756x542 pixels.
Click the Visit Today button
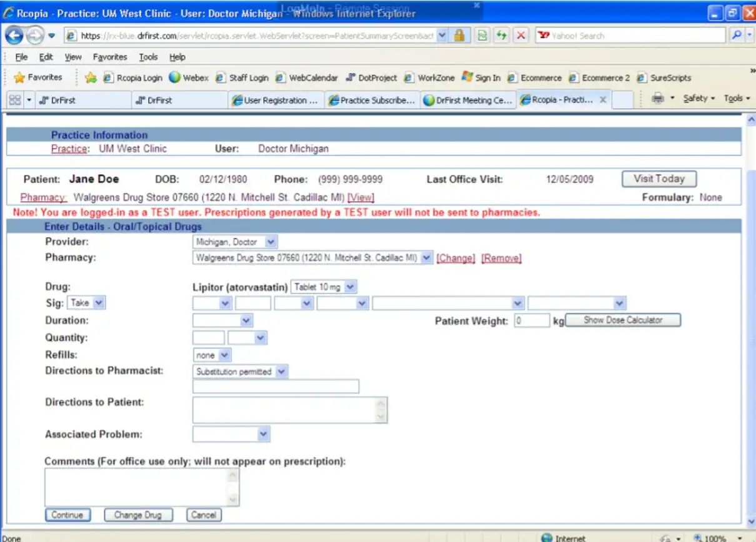click(x=659, y=179)
